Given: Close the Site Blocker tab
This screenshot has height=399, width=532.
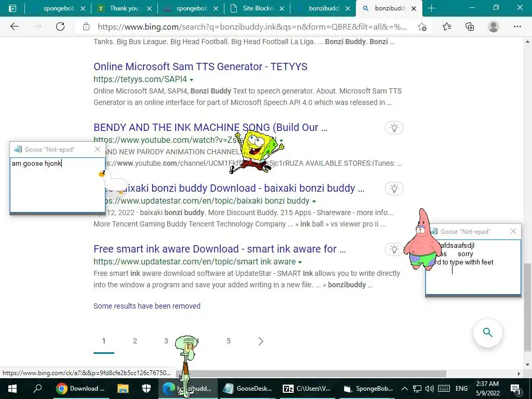Looking at the screenshot, I should [282, 8].
